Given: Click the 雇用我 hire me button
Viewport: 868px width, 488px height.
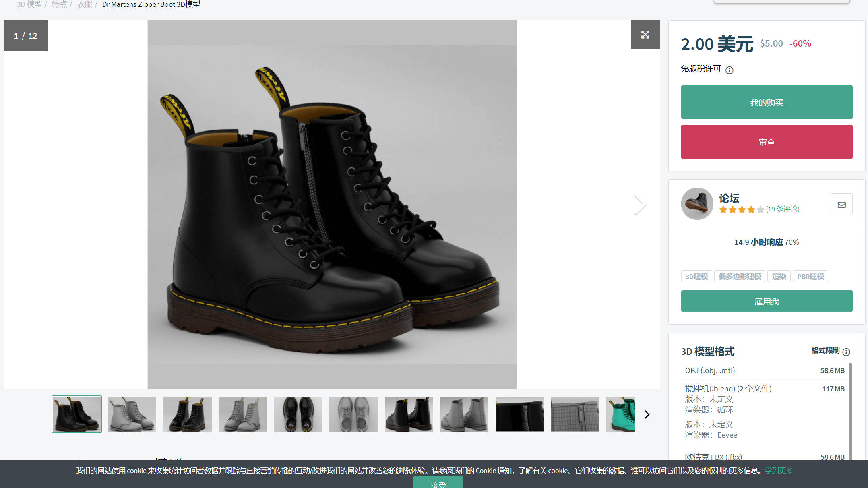Looking at the screenshot, I should 767,301.
